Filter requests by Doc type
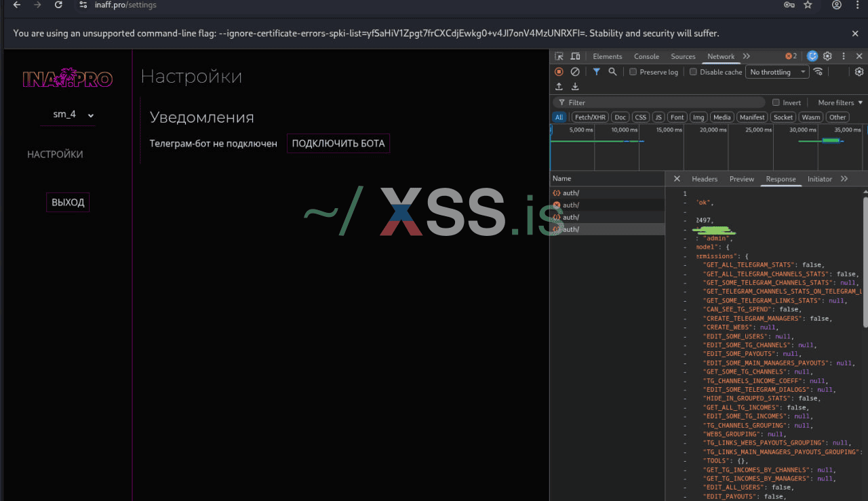Image resolution: width=868 pixels, height=501 pixels. coord(620,117)
